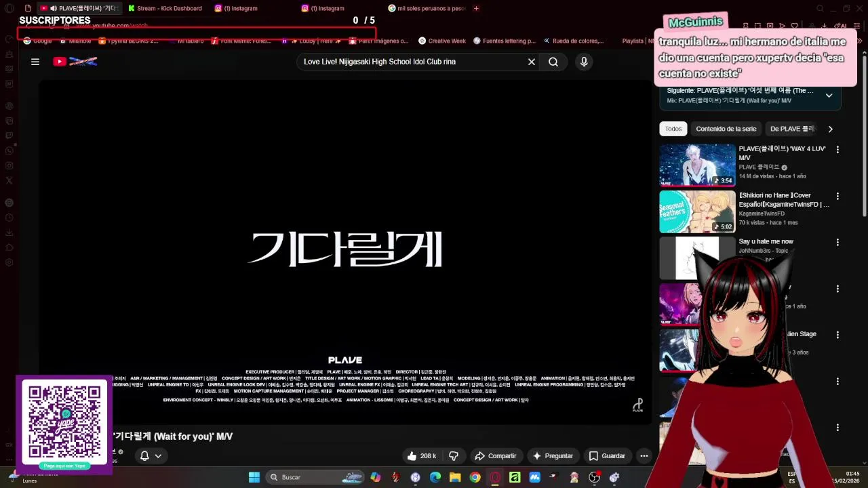Click the KagamineTwinsFD channel name
This screenshot has width=868, height=488.
(762, 213)
